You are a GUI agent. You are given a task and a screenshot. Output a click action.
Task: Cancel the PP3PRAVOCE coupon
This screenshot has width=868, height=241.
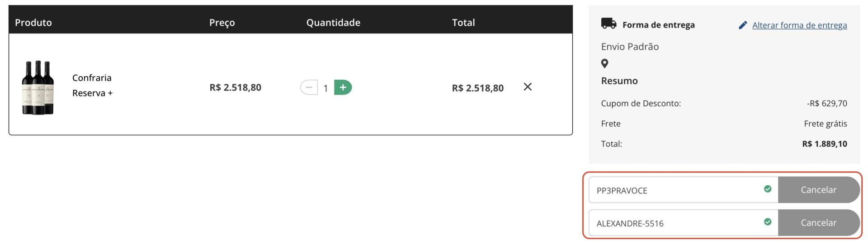(818, 190)
